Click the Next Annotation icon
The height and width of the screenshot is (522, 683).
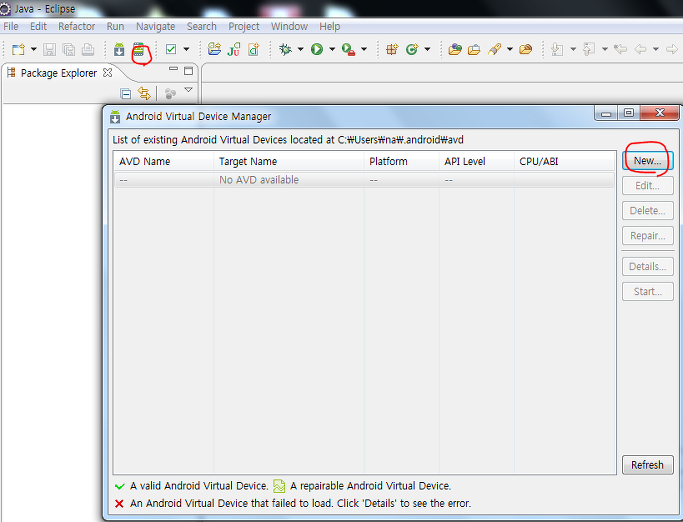557,49
